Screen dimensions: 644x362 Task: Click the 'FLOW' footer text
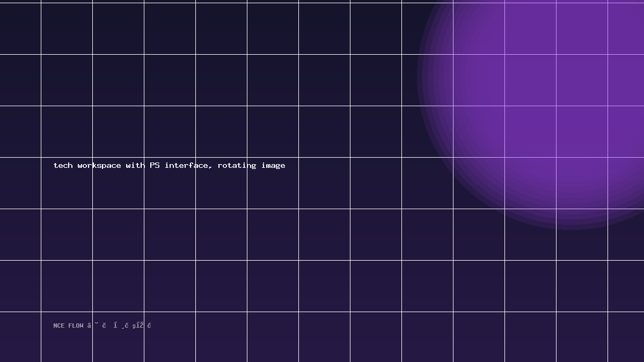(76, 326)
